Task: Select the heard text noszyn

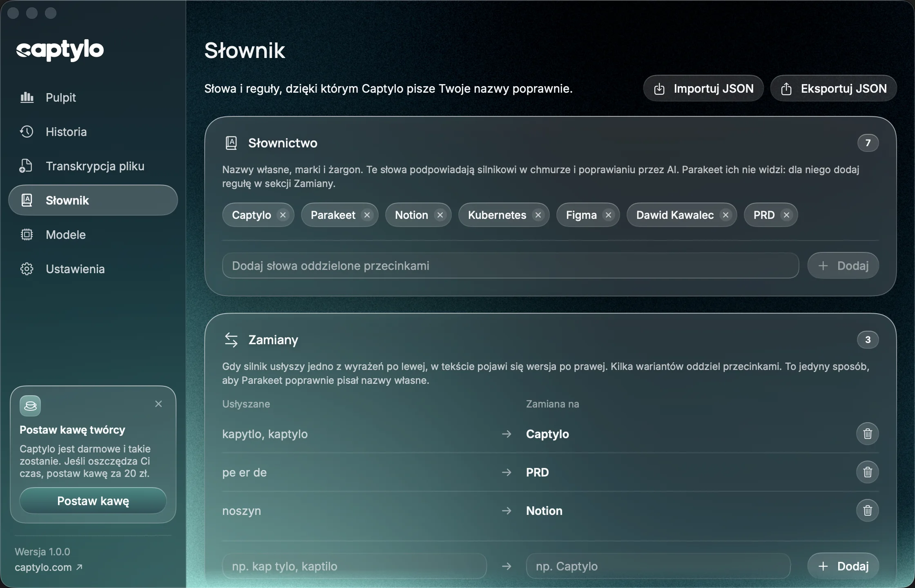Action: click(241, 511)
